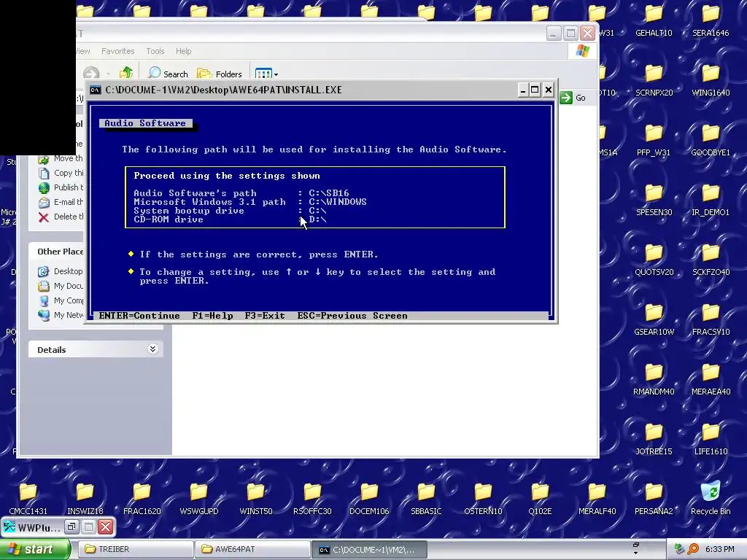
Task: Open the PFP_W31 desktop folder
Action: click(654, 141)
